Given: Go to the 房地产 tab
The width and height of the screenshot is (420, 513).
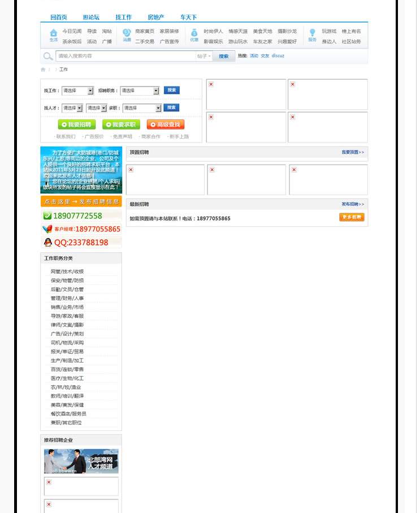Looking at the screenshot, I should pos(155,18).
